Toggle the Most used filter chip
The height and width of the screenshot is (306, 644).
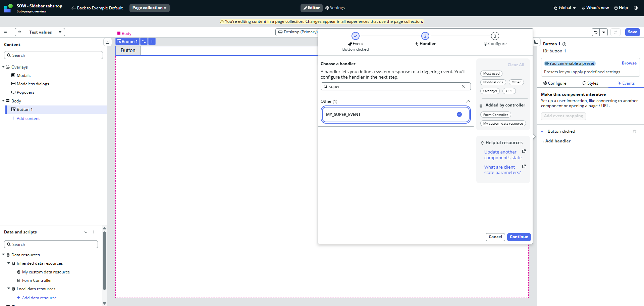click(x=491, y=74)
